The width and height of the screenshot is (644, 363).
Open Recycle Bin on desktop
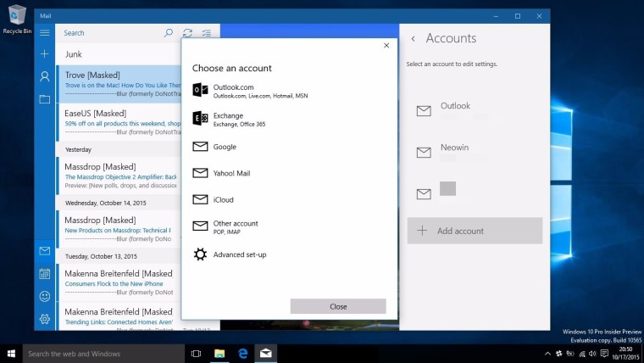coord(17,19)
